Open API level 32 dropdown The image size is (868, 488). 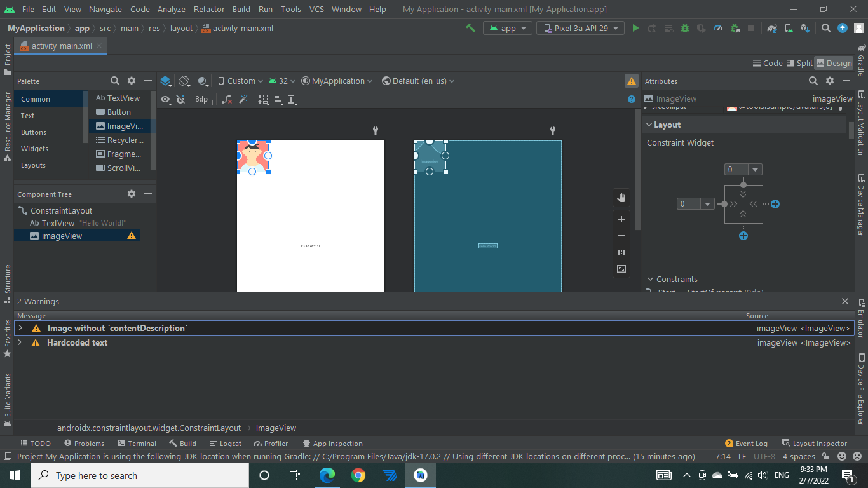282,81
